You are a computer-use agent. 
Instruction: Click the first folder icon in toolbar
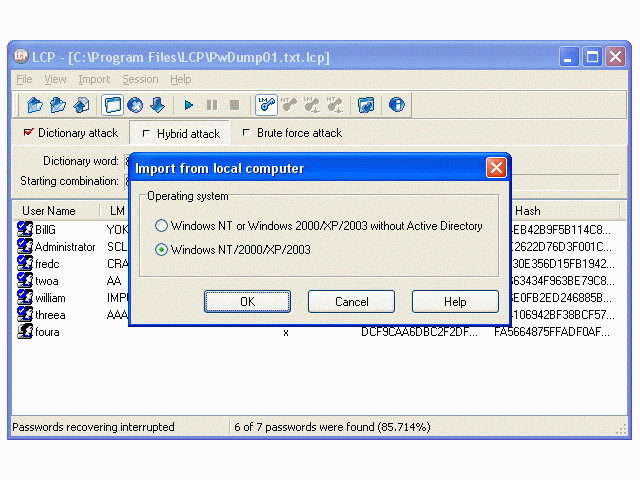coord(35,105)
